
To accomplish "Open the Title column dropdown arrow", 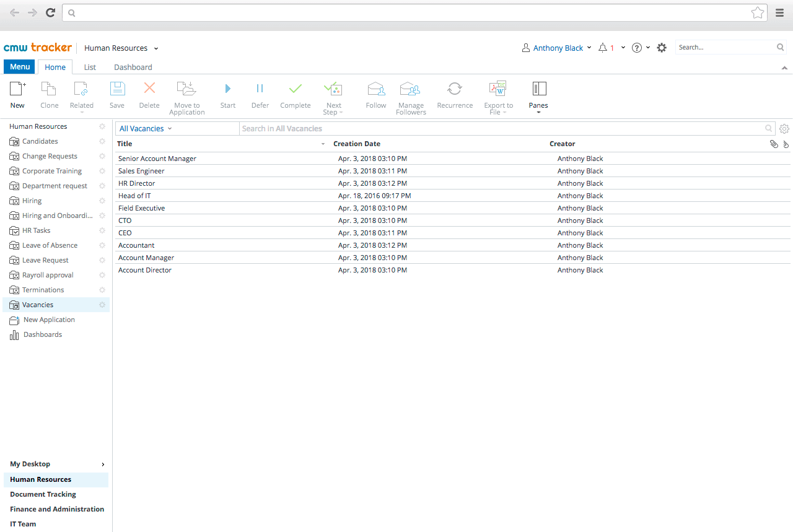I will pyautogui.click(x=323, y=144).
